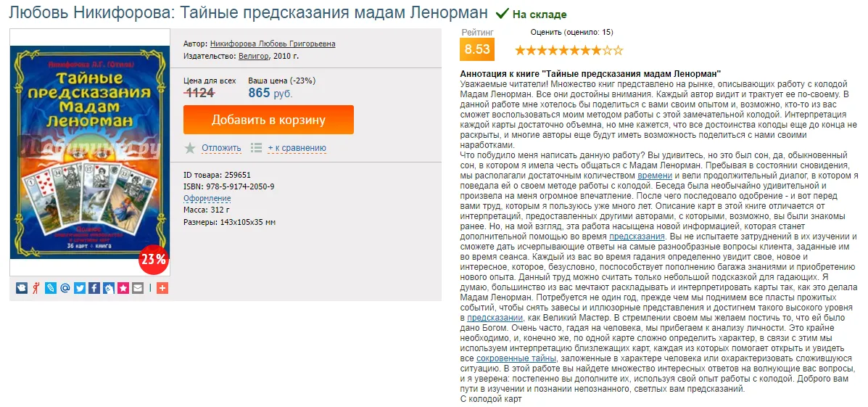Share the book on Facebook

tap(94, 288)
